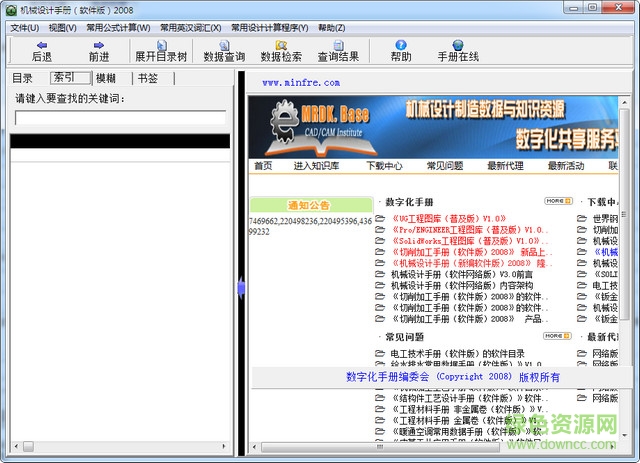640x463 pixels.
Task: Select the 索引 tab
Action: (70, 78)
